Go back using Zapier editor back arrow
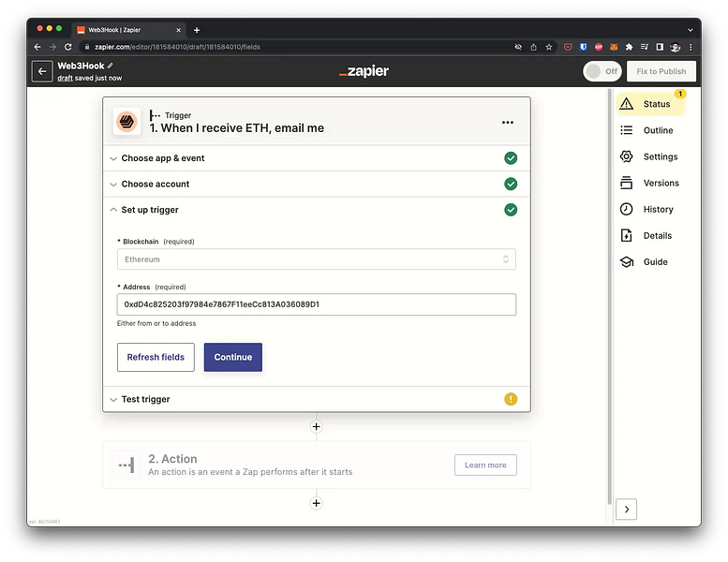 click(x=42, y=71)
